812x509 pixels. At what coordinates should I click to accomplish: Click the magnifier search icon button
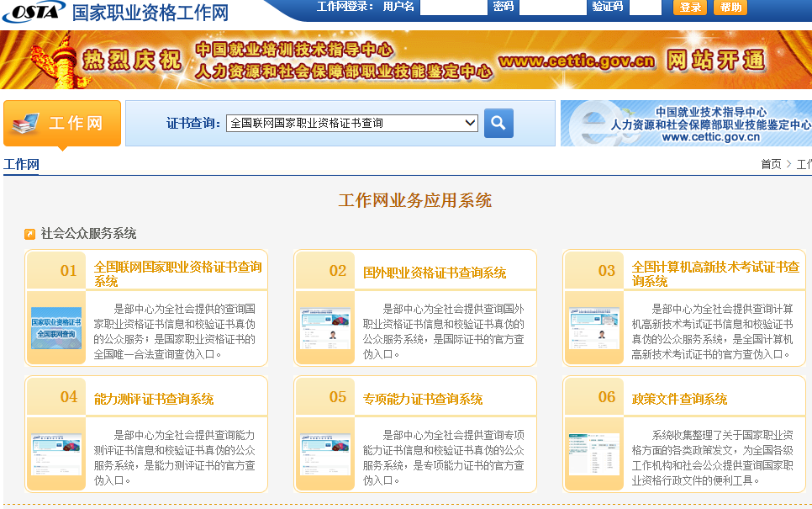coord(498,123)
